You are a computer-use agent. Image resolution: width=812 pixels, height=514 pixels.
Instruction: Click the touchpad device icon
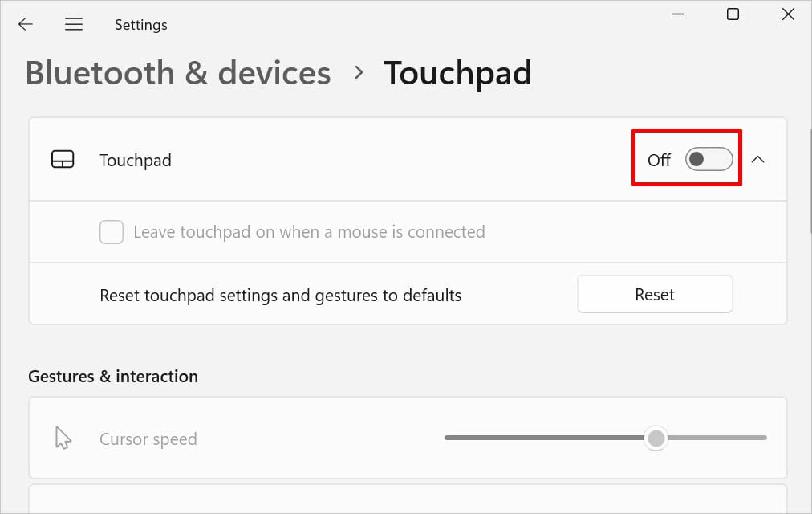pos(63,160)
